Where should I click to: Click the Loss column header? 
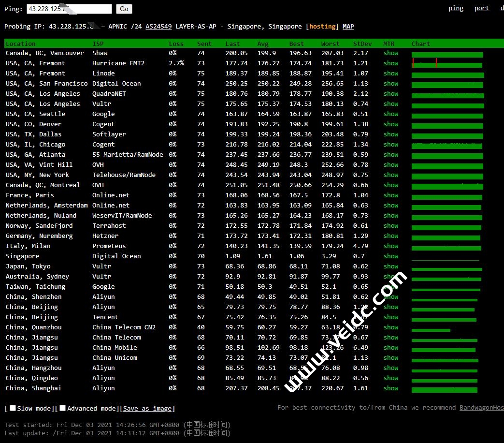click(x=176, y=44)
